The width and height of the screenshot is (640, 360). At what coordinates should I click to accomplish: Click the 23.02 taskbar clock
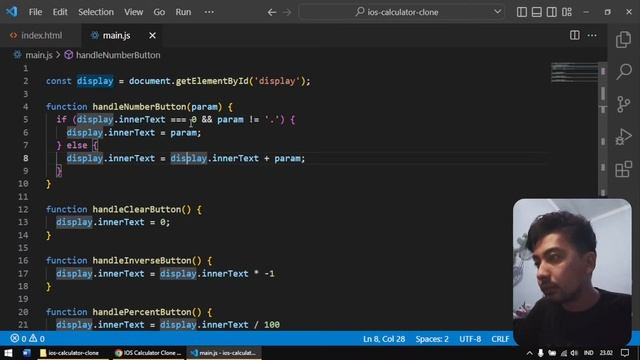click(606, 353)
